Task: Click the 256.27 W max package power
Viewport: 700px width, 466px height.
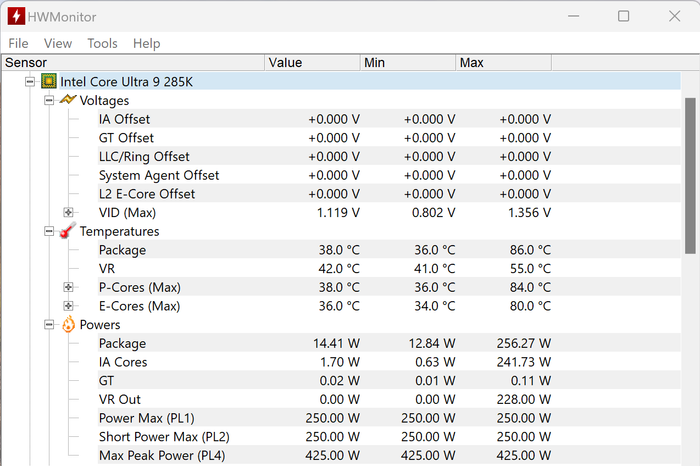Action: click(x=524, y=343)
